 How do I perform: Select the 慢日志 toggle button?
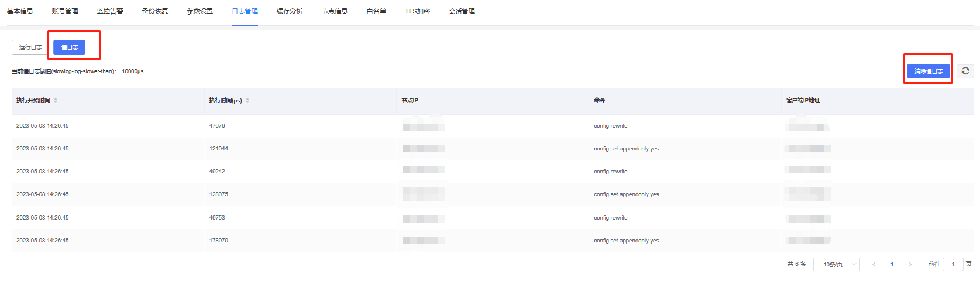(x=70, y=47)
